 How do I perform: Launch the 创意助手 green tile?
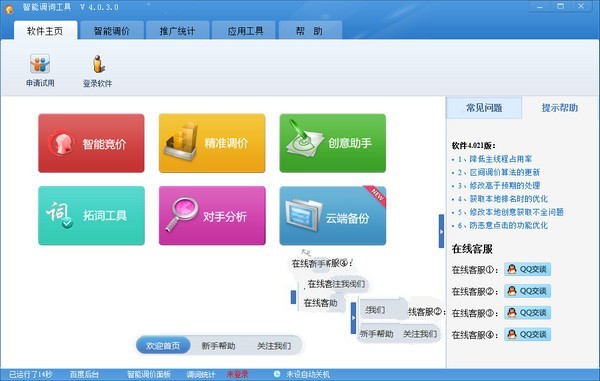[333, 143]
